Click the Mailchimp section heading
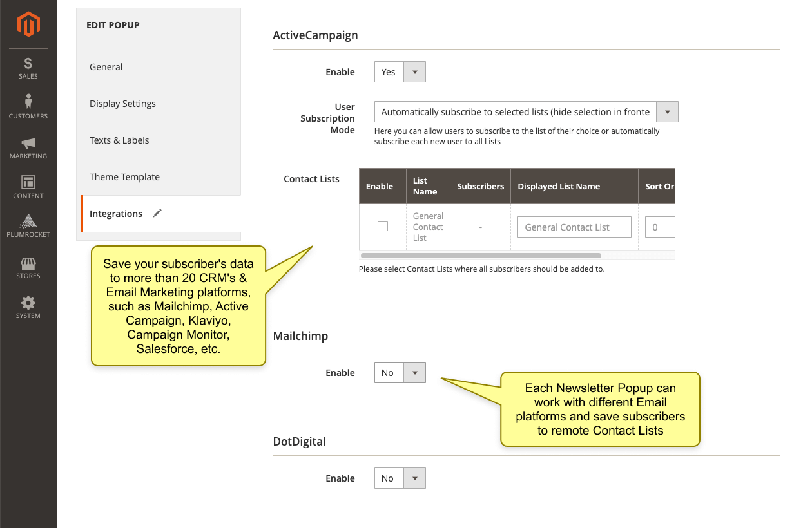This screenshot has width=812, height=528. (300, 336)
